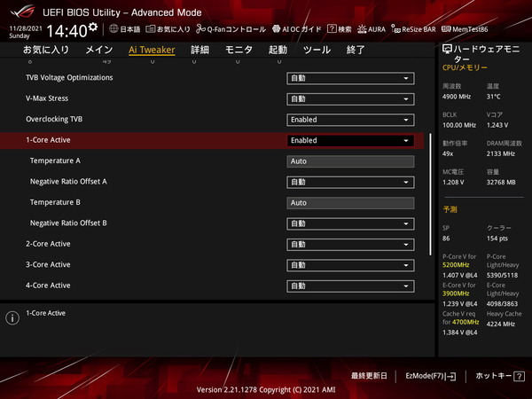Click Temperature A input field

click(x=350, y=161)
